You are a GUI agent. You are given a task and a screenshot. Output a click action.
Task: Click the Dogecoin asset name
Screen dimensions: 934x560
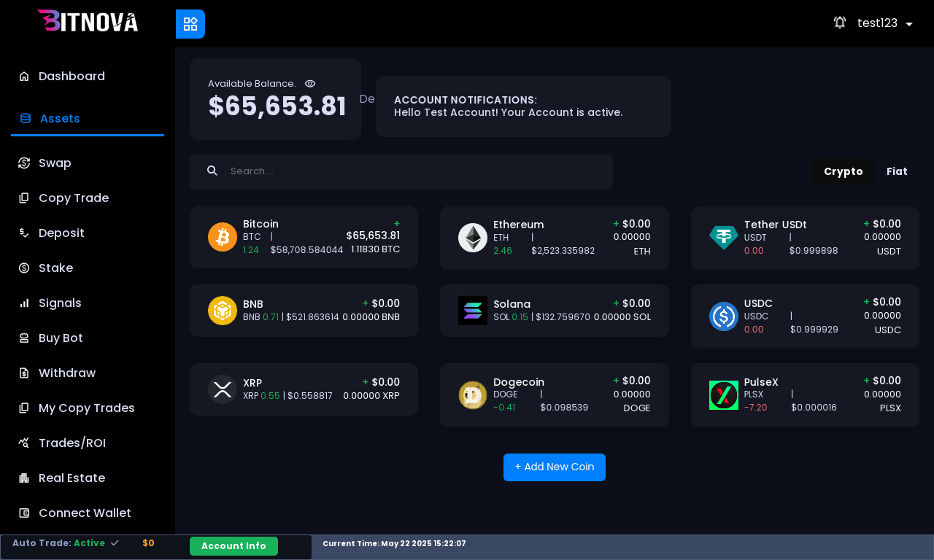pos(519,382)
